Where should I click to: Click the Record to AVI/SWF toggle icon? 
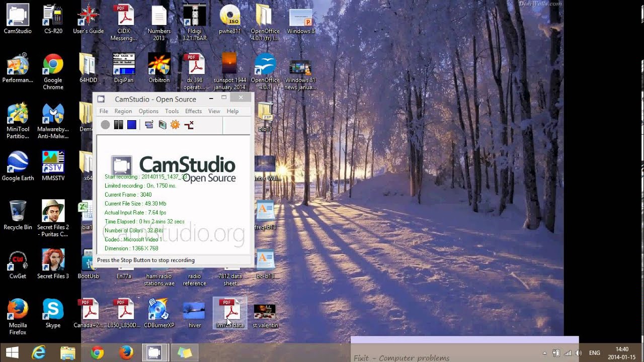162,125
